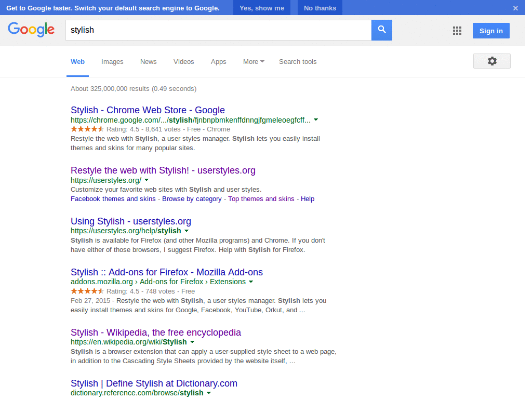The image size is (532, 399).
Task: Click the Google logo
Action: (32, 30)
